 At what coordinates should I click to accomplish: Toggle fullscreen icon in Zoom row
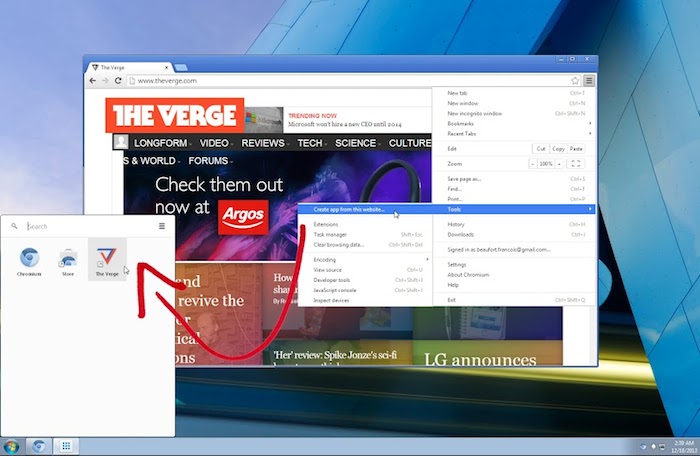click(576, 164)
